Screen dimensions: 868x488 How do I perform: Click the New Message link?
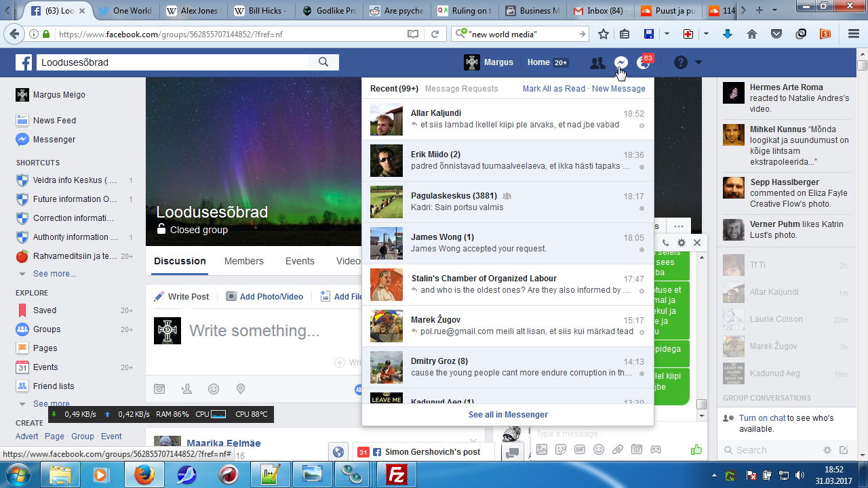618,89
